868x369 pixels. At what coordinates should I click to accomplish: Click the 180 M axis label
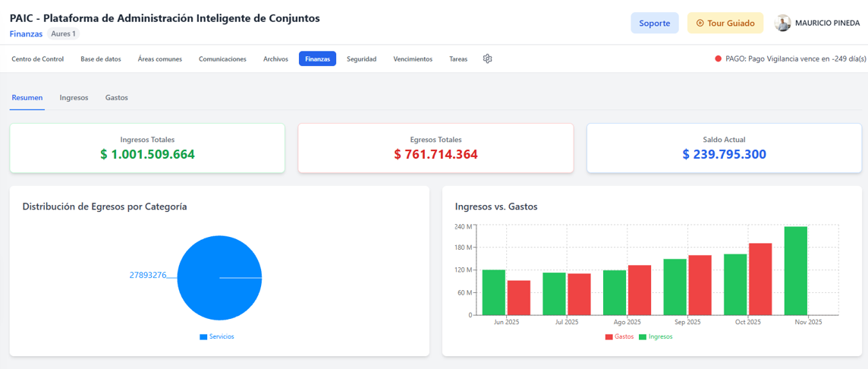click(464, 247)
